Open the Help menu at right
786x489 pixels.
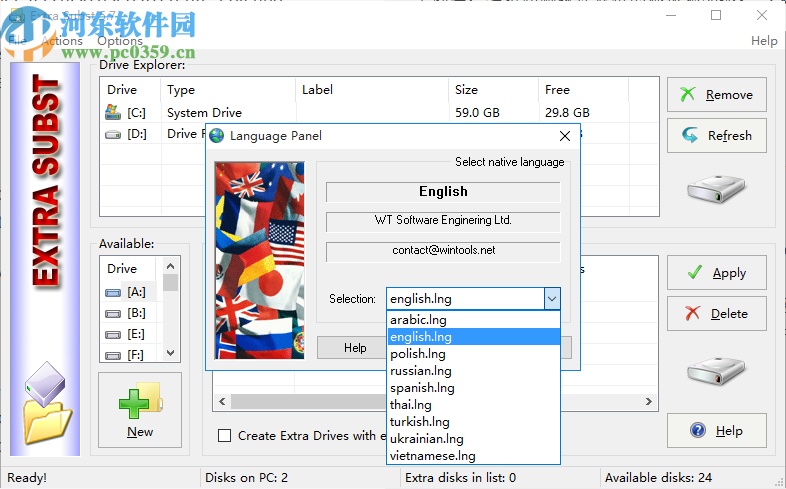tap(764, 41)
